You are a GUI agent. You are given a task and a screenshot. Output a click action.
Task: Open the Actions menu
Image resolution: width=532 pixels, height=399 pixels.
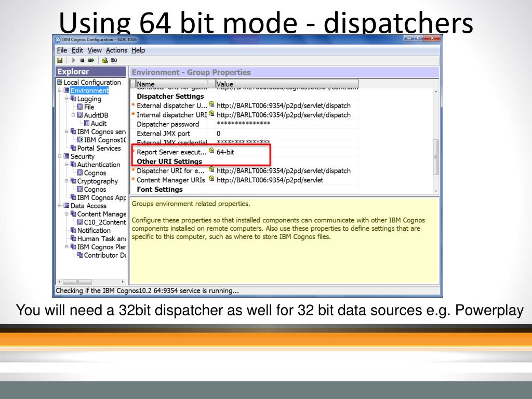tap(116, 50)
